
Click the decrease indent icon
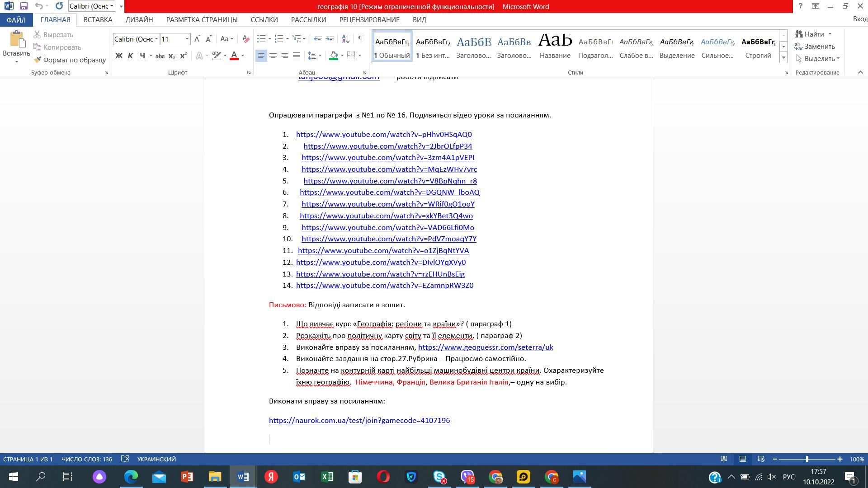click(x=318, y=39)
